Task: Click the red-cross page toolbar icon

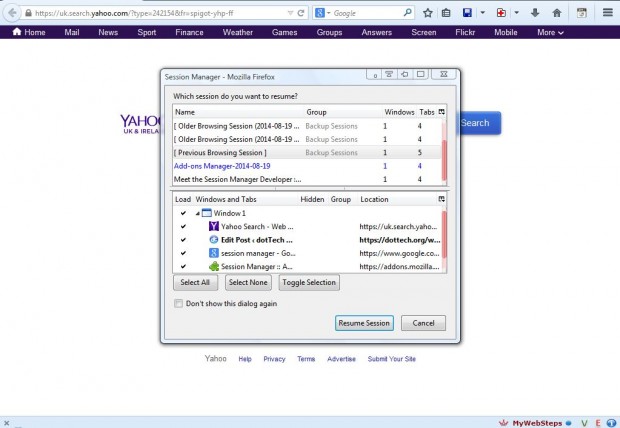Action: [501, 13]
